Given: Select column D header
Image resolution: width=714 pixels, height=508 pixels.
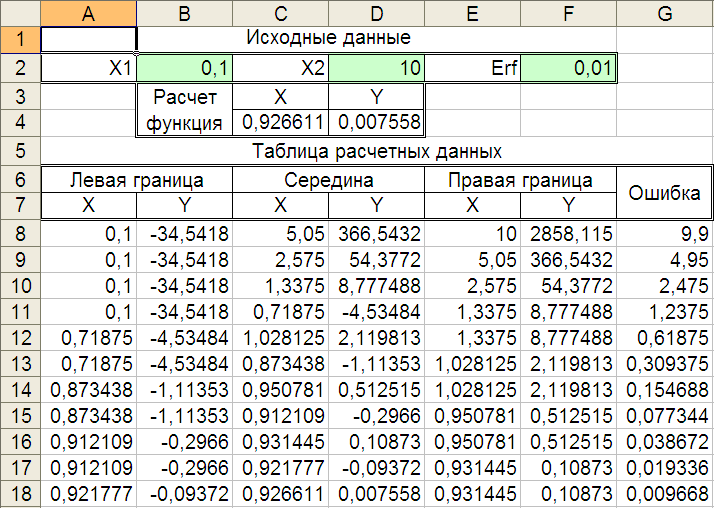Looking at the screenshot, I should pos(377,13).
